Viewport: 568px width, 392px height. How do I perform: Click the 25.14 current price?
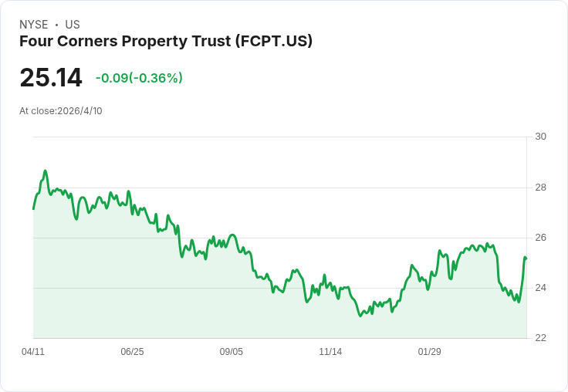pos(51,77)
